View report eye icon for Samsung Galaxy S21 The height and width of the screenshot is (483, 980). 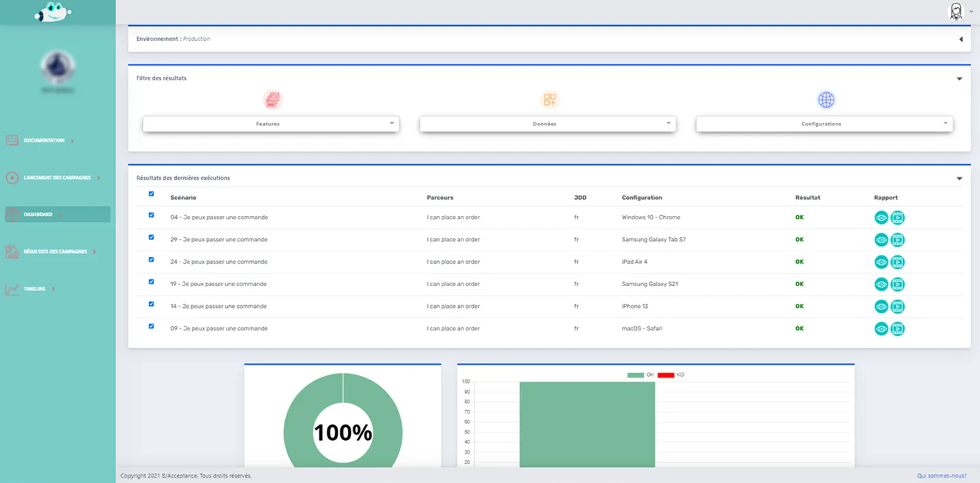(881, 284)
